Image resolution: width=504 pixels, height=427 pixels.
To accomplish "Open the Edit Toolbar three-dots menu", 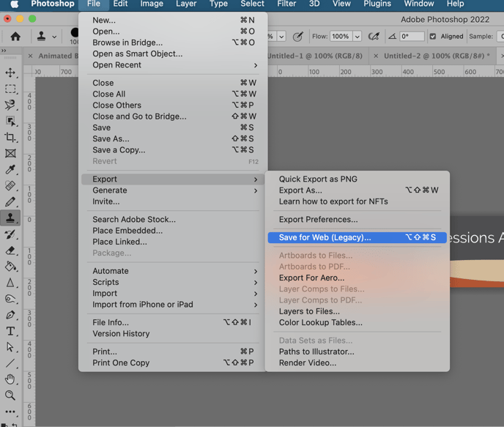I will point(10,412).
